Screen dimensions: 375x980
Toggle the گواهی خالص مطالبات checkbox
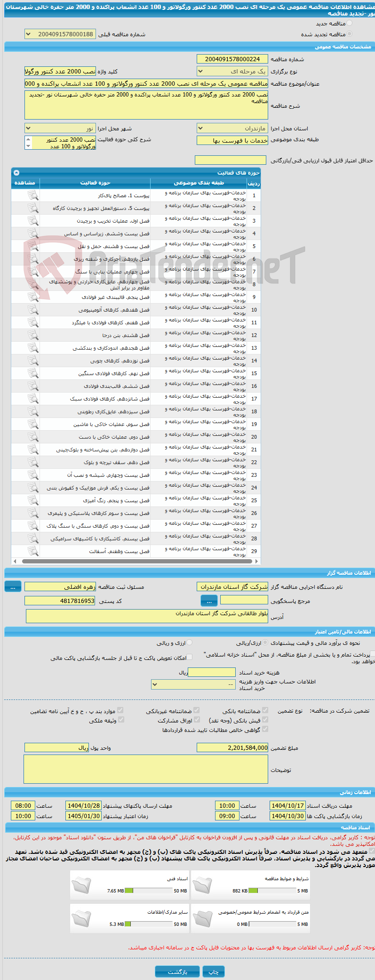tap(265, 729)
